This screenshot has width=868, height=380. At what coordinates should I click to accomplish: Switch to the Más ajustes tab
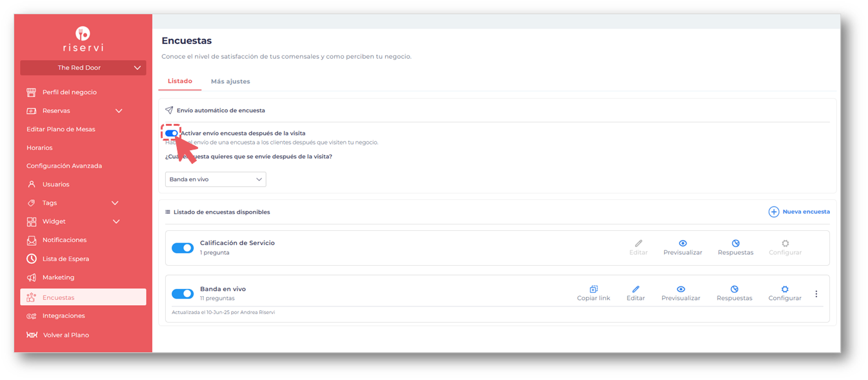pos(230,81)
